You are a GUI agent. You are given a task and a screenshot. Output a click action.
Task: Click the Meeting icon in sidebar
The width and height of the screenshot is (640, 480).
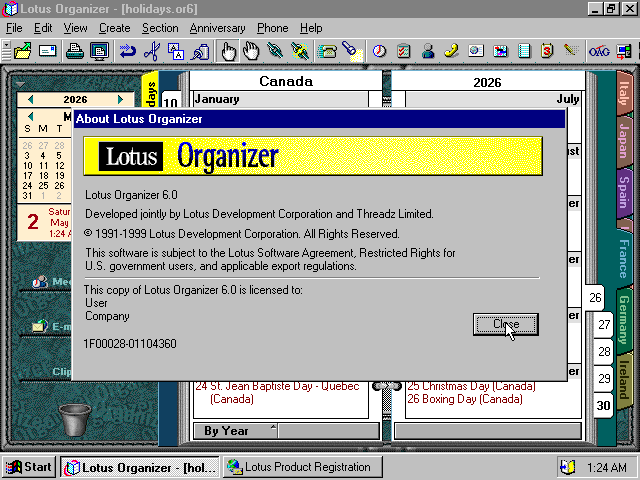tap(40, 281)
